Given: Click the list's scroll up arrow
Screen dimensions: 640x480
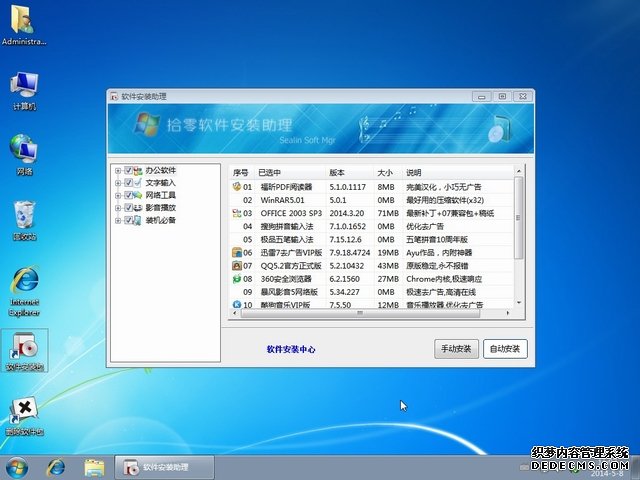Looking at the screenshot, I should 519,171.
